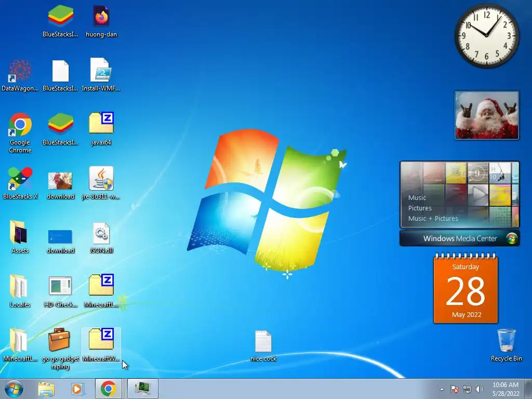Open the Windows Media Center bar
Image resolution: width=532 pixels, height=399 pixels.
pos(459,238)
